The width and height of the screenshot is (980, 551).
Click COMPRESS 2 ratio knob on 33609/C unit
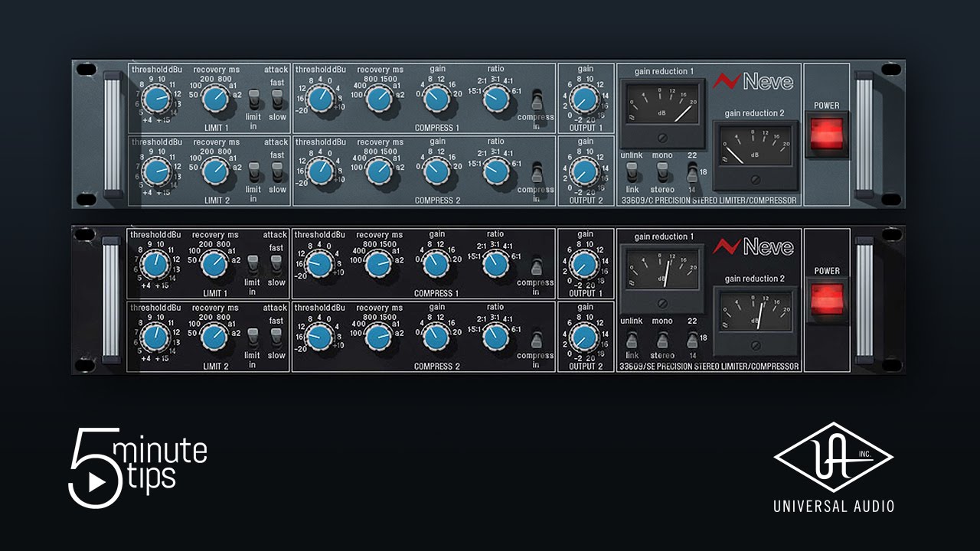click(496, 171)
